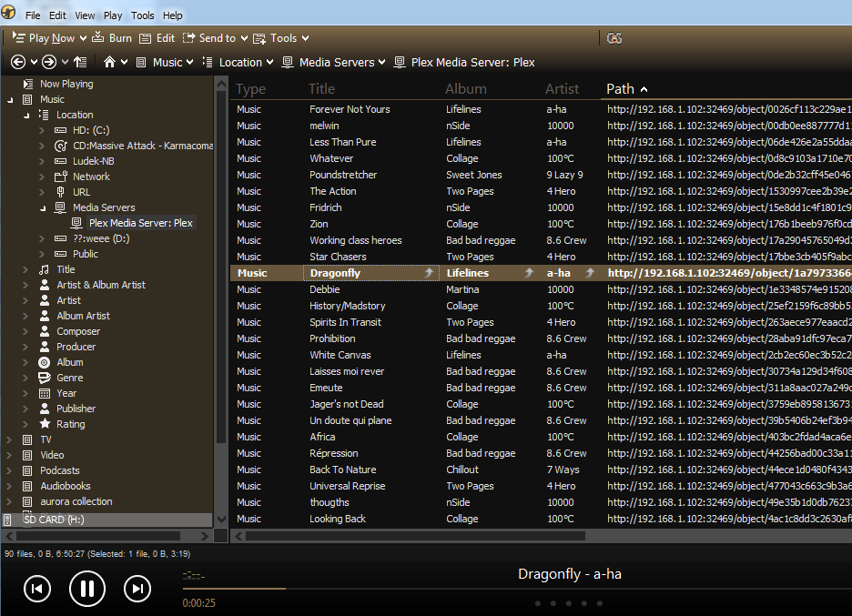Click the playback progress seek bar
Screen dimensions: 852x616
(364, 589)
